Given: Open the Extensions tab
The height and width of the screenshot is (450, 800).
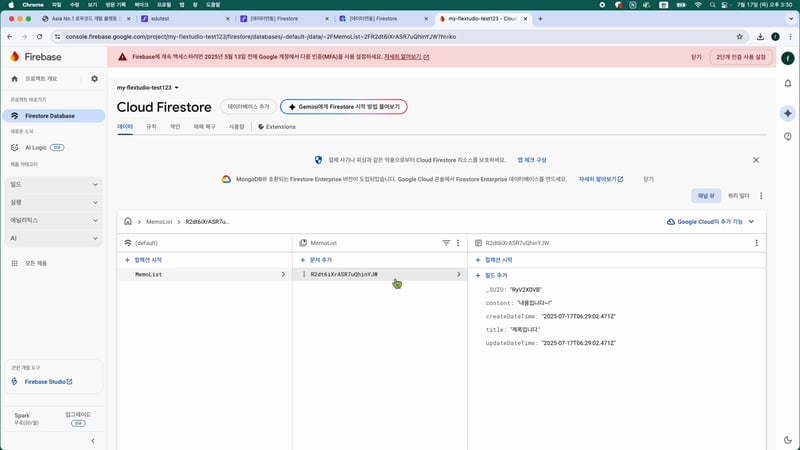Looking at the screenshot, I should click(276, 127).
